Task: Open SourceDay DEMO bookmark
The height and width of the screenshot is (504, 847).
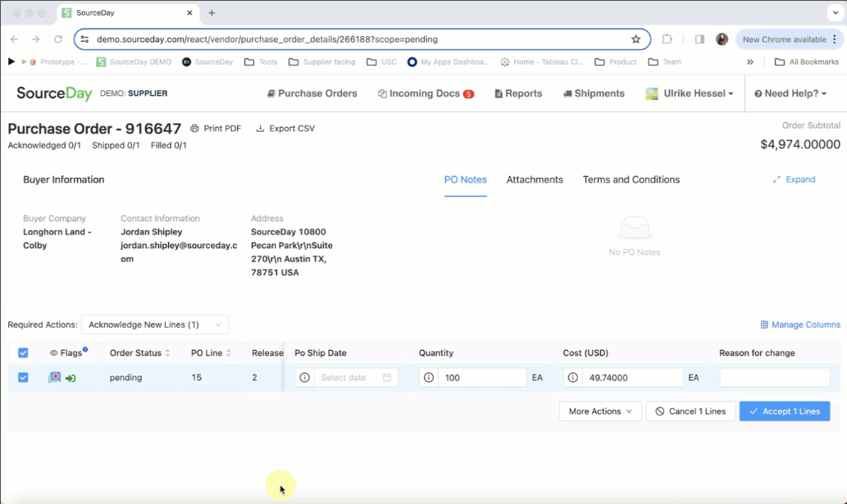Action: (x=134, y=62)
